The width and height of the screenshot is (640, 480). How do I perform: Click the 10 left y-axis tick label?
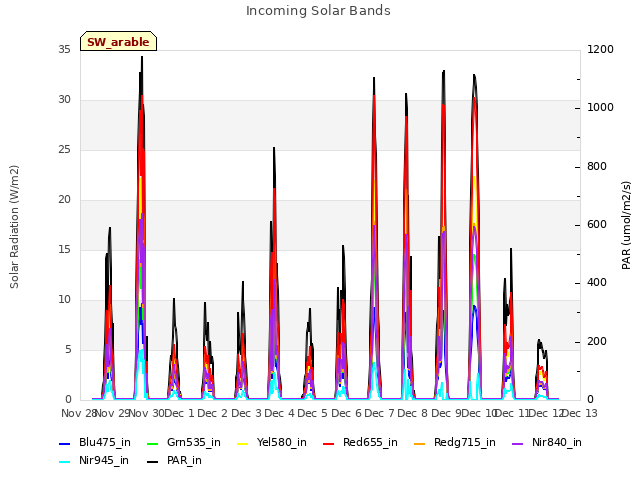click(x=64, y=300)
